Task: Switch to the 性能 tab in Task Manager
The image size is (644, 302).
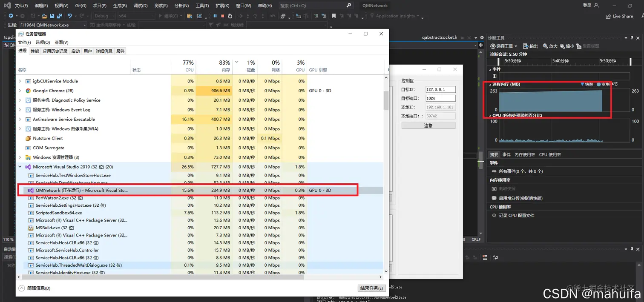Action: (x=34, y=51)
